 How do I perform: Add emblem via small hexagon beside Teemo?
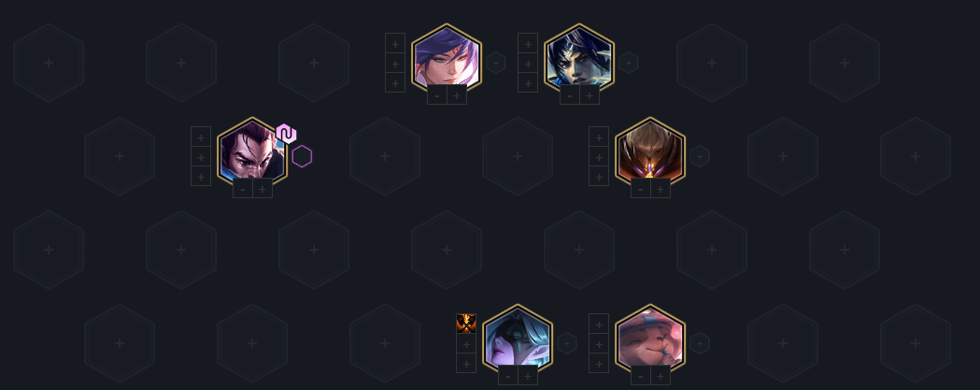point(700,343)
